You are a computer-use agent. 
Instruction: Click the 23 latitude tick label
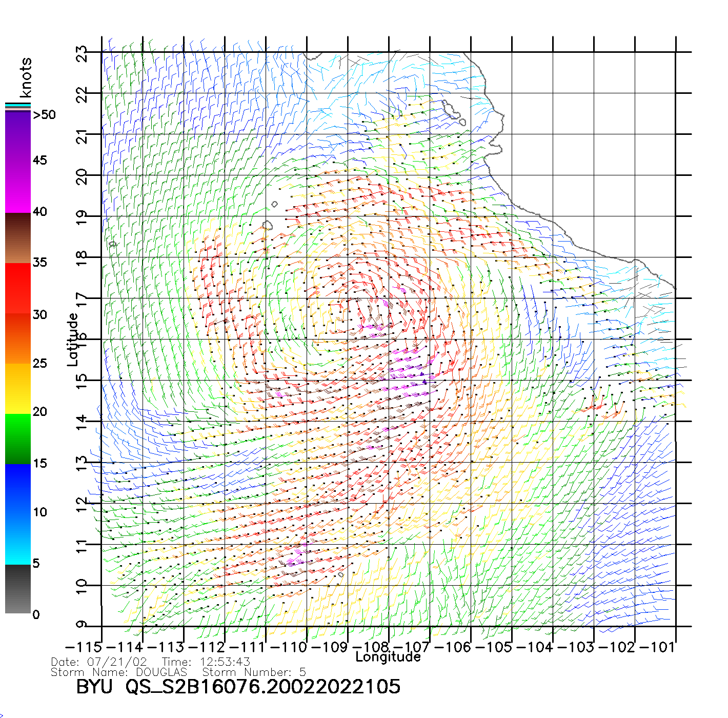tap(82, 54)
